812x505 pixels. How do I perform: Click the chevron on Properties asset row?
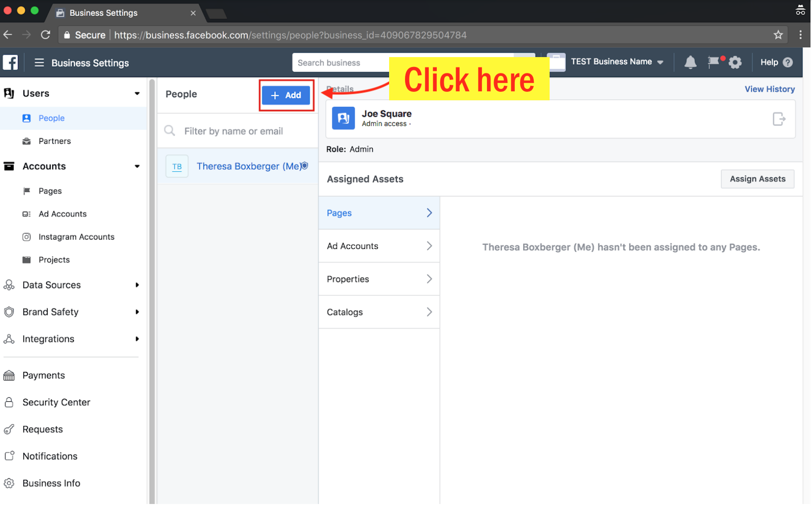430,280
